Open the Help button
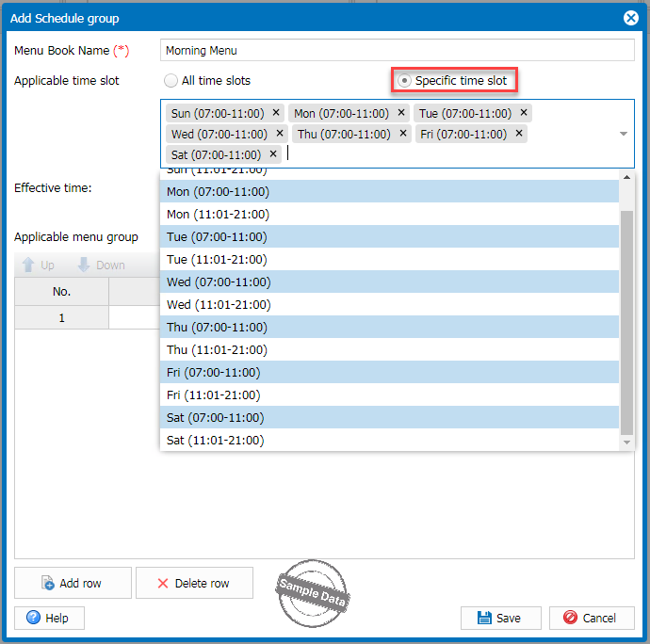This screenshot has width=650, height=644. click(x=49, y=619)
